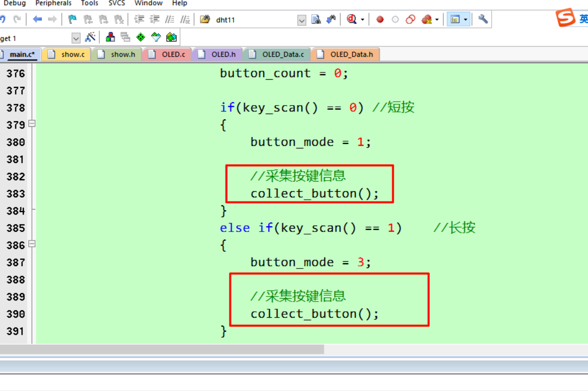Switch to the OLED.c tab
The image size is (588, 391).
point(167,54)
